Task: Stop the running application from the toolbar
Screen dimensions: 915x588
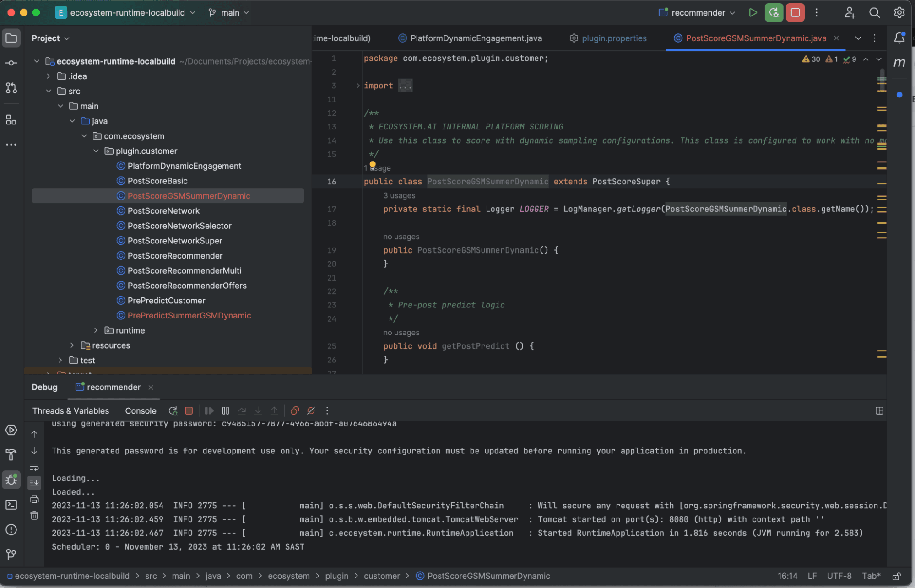Action: point(795,12)
